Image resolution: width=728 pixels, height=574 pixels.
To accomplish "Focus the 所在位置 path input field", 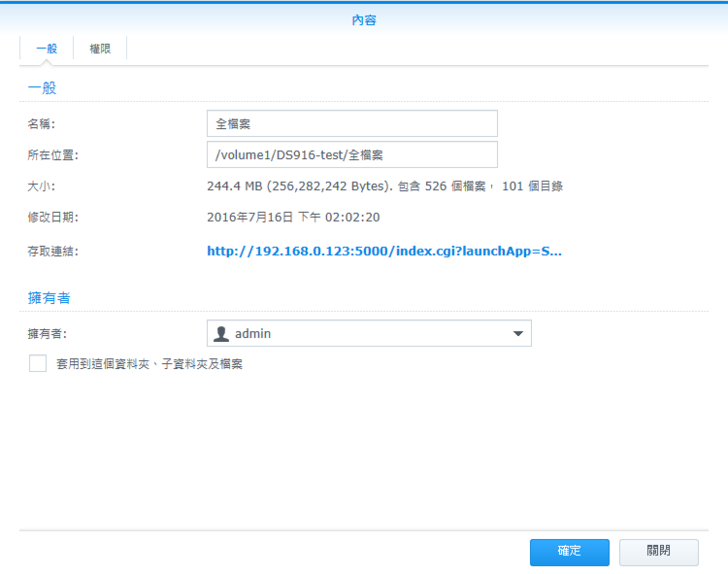I will (x=352, y=155).
